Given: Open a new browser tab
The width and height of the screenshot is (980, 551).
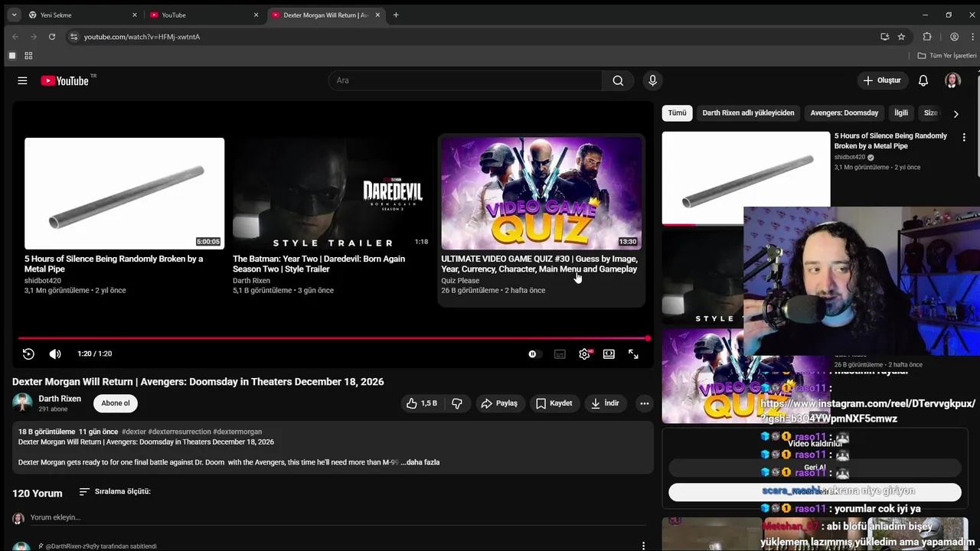Looking at the screenshot, I should (x=396, y=15).
